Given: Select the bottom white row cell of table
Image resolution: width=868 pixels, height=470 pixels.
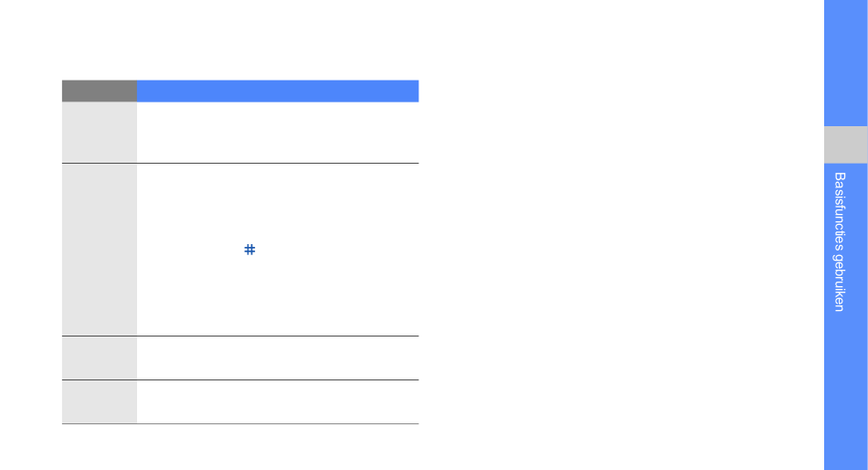Looking at the screenshot, I should 278,401.
